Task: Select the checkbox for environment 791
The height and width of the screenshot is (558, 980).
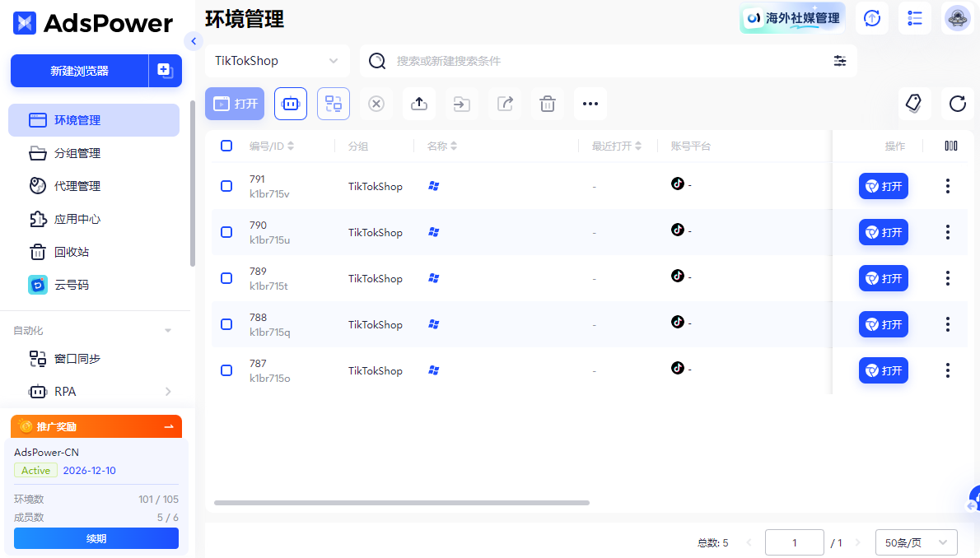Action: [226, 186]
